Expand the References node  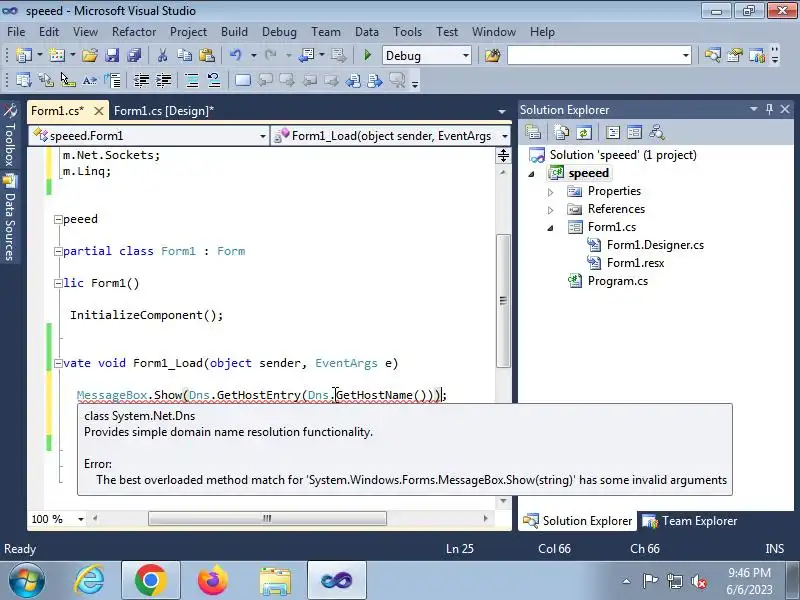551,210
